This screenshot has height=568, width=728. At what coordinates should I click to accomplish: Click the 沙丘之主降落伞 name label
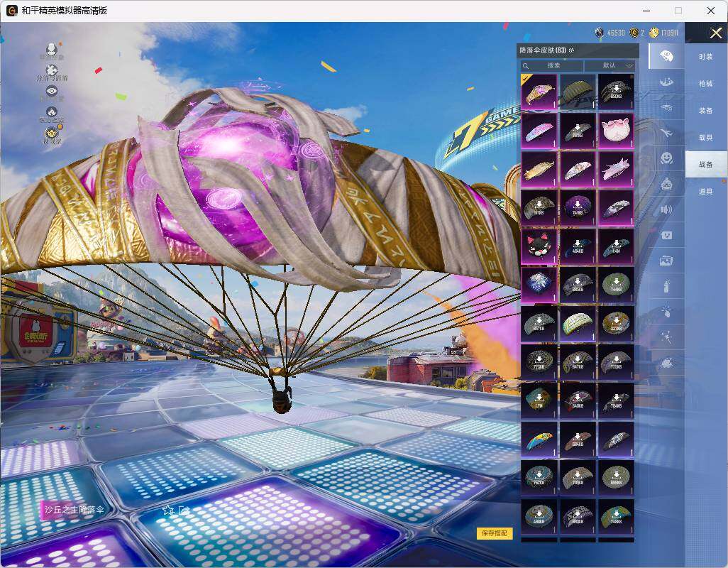74,510
